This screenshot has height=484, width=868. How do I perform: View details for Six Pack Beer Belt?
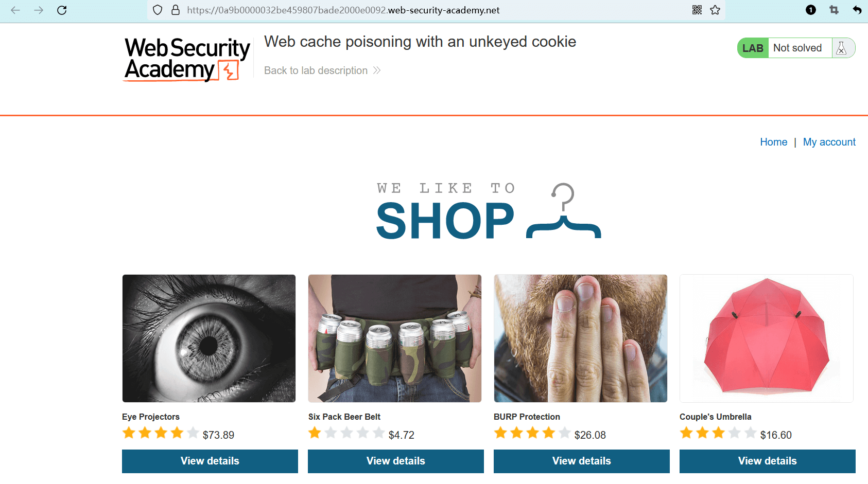[x=396, y=461]
